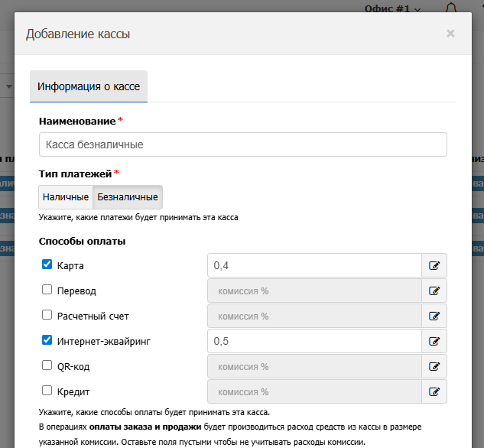
Task: Click the edit icon beside Карта commission
Action: coord(434,265)
